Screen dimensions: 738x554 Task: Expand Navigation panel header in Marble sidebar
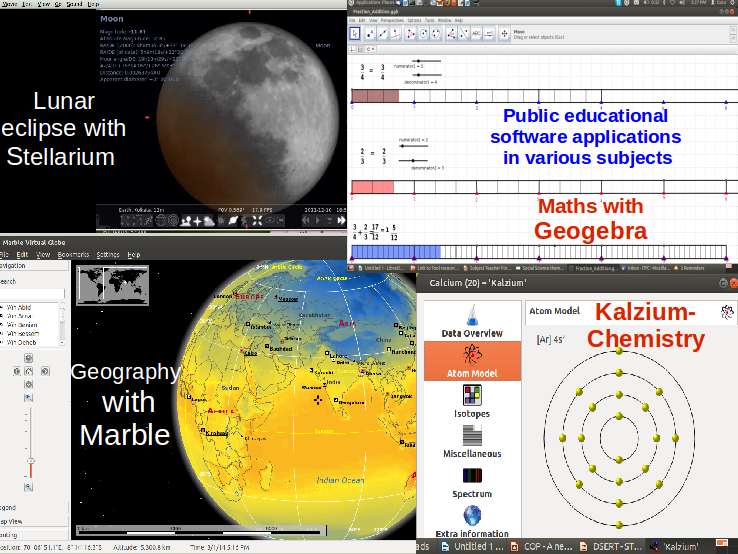34,265
